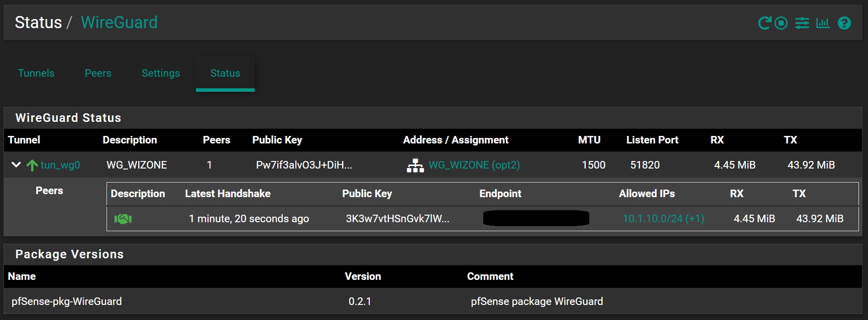Image resolution: width=868 pixels, height=320 pixels.
Task: Click the pfSense-pkg-WireGuard package name
Action: click(67, 301)
